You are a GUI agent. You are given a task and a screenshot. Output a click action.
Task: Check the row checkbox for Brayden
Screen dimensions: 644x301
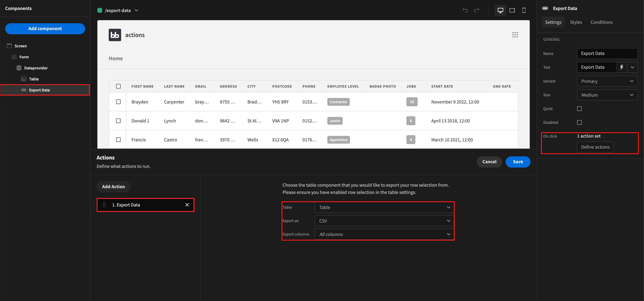pyautogui.click(x=118, y=102)
